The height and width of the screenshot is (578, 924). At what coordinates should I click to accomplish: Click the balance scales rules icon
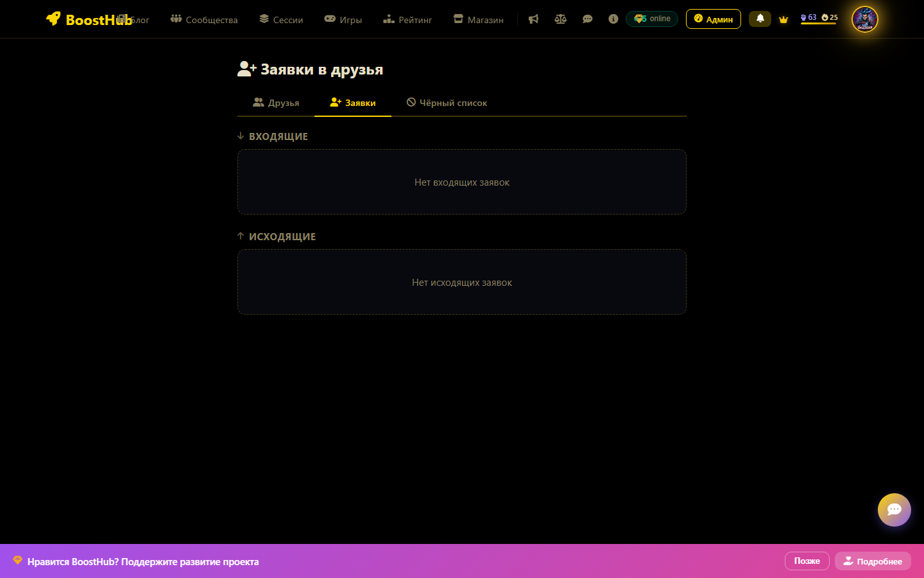coord(560,19)
